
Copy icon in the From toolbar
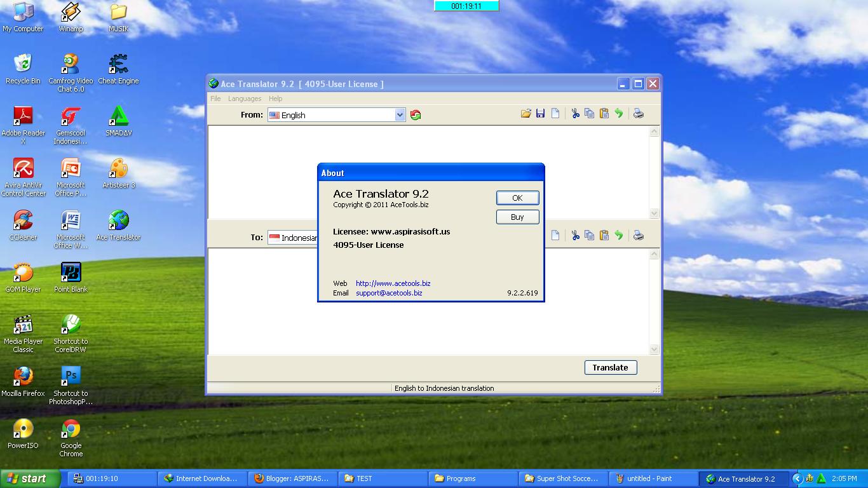[590, 114]
